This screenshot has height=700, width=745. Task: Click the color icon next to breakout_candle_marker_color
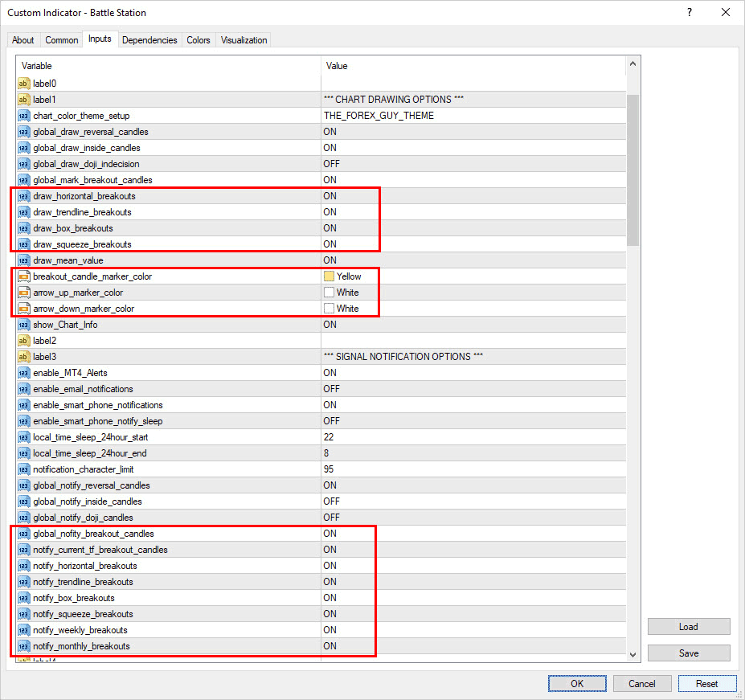point(24,276)
